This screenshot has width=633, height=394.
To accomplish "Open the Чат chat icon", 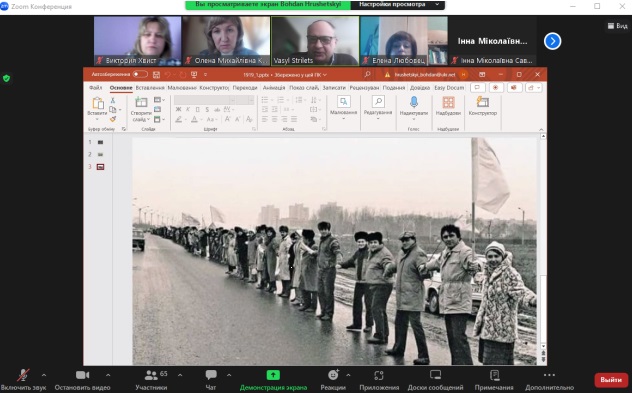I will (x=211, y=375).
